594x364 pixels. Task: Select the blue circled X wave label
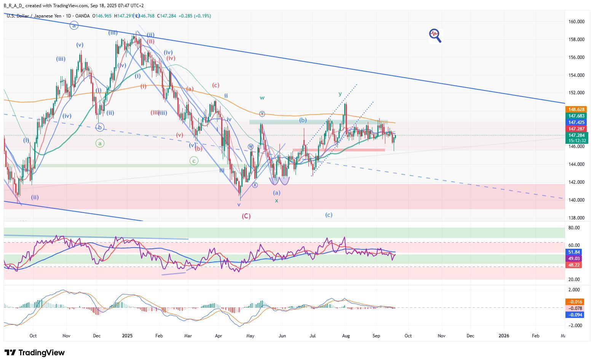(255, 185)
